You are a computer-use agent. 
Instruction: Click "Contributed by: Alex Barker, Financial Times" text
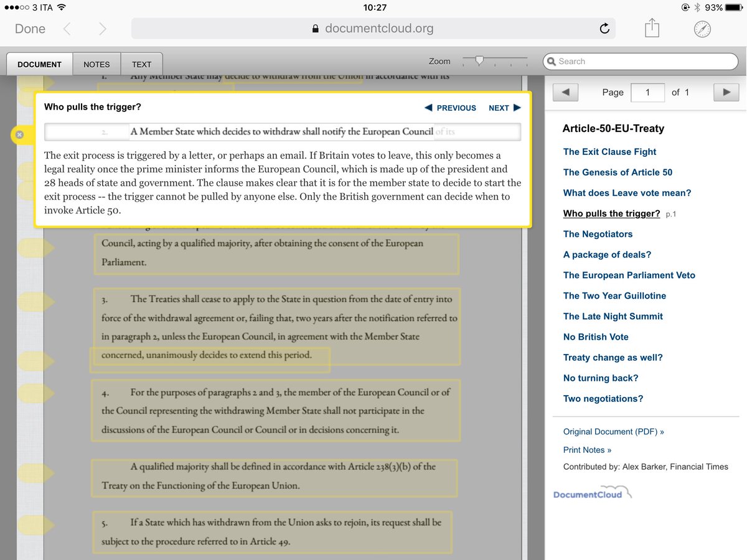coord(646,467)
